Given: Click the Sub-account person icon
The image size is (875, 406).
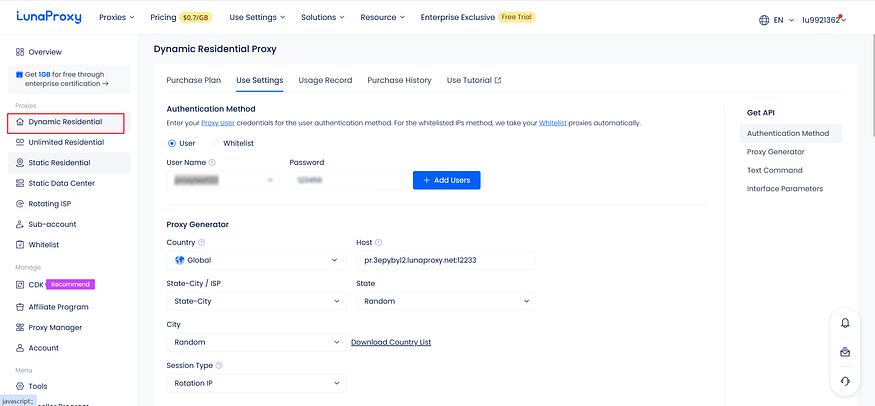Looking at the screenshot, I should pos(20,224).
